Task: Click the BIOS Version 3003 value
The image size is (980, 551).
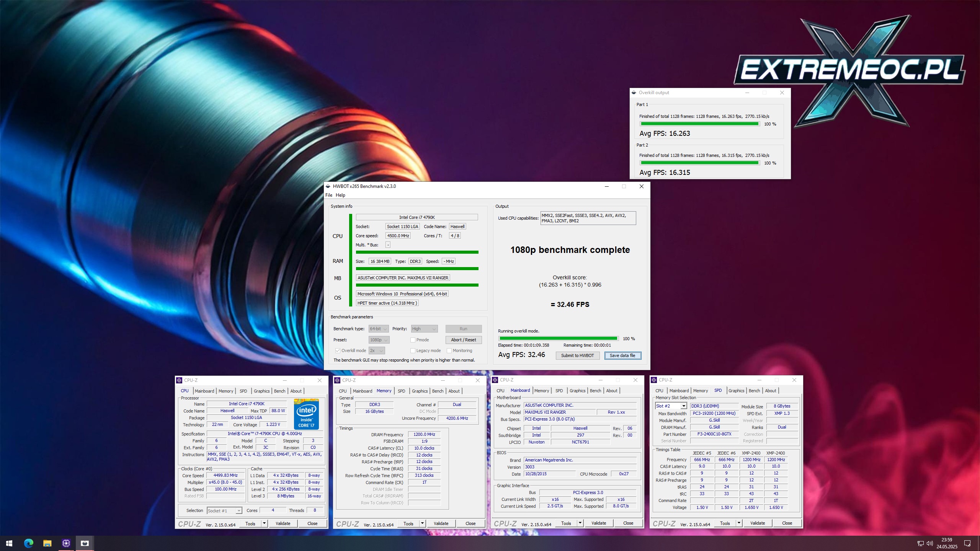Action: (580, 467)
